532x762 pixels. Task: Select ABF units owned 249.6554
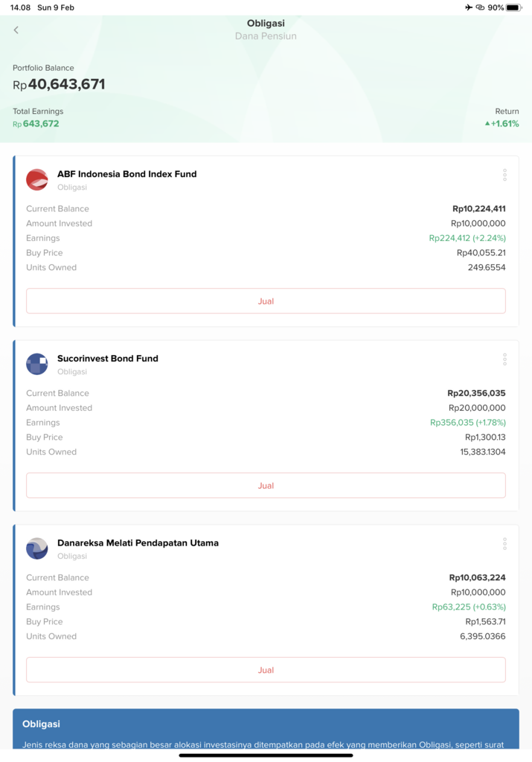click(x=487, y=267)
